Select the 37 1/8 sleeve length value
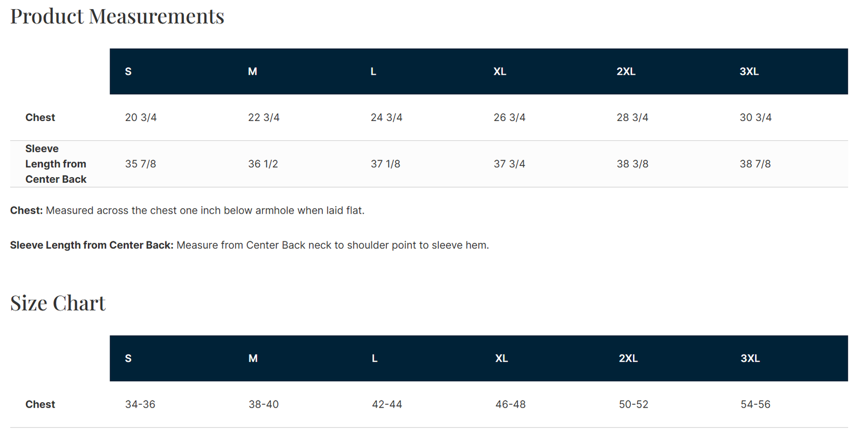 (385, 164)
